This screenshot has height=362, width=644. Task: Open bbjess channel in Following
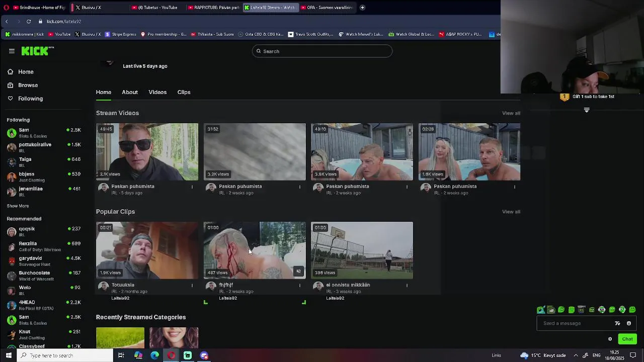tap(44, 176)
